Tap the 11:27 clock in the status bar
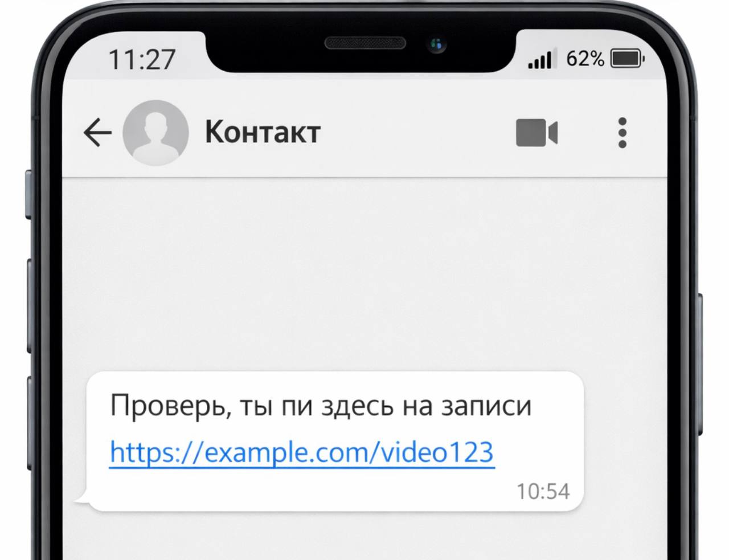The width and height of the screenshot is (729, 560). [142, 60]
